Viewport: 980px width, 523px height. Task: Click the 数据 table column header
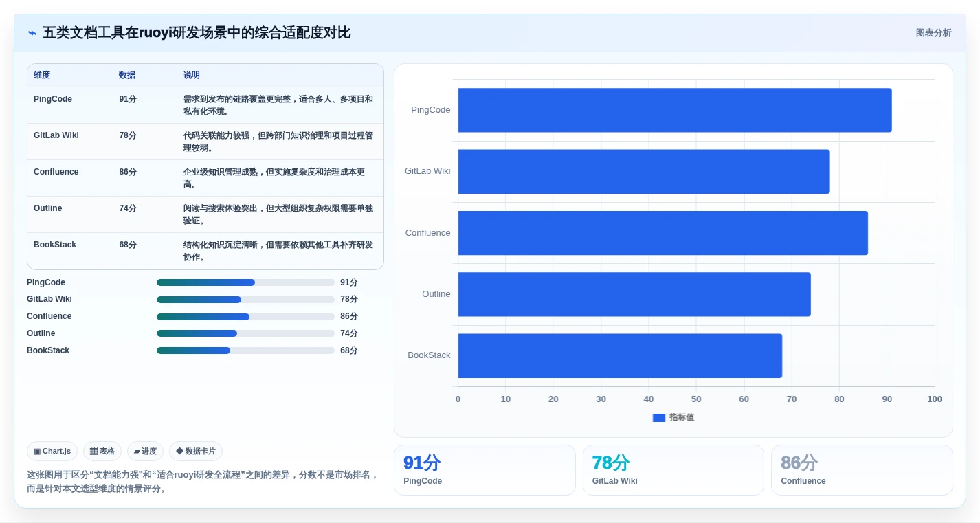pyautogui.click(x=127, y=76)
